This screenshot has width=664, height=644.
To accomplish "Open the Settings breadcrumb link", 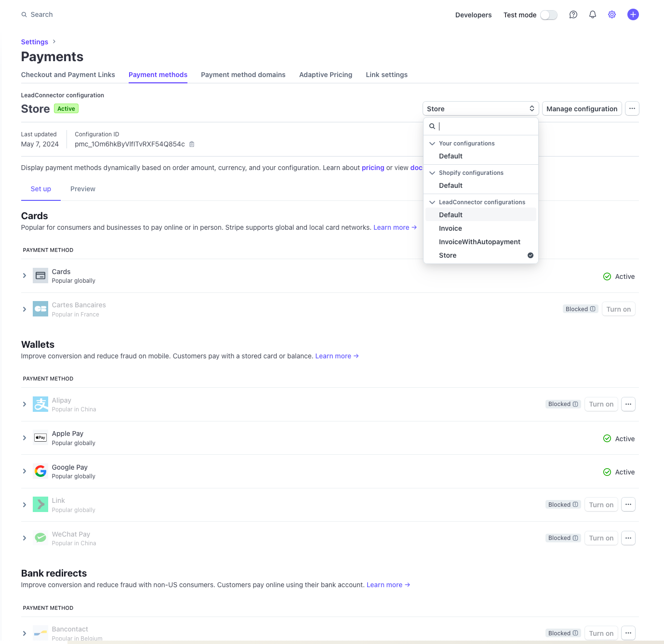I will pos(35,42).
